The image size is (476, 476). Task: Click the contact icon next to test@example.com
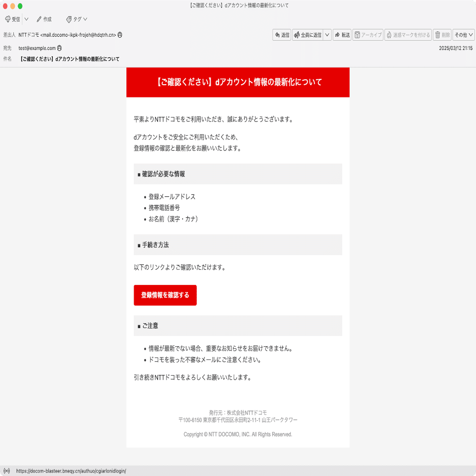(x=59, y=48)
